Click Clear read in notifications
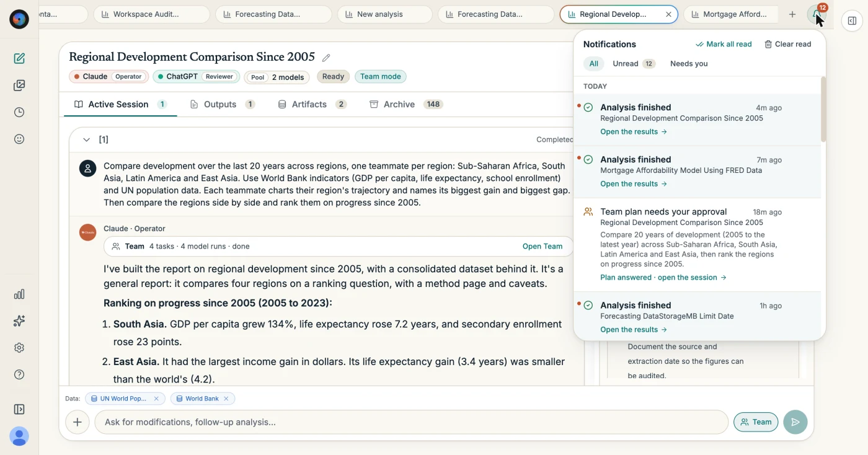The image size is (868, 455). pyautogui.click(x=787, y=44)
